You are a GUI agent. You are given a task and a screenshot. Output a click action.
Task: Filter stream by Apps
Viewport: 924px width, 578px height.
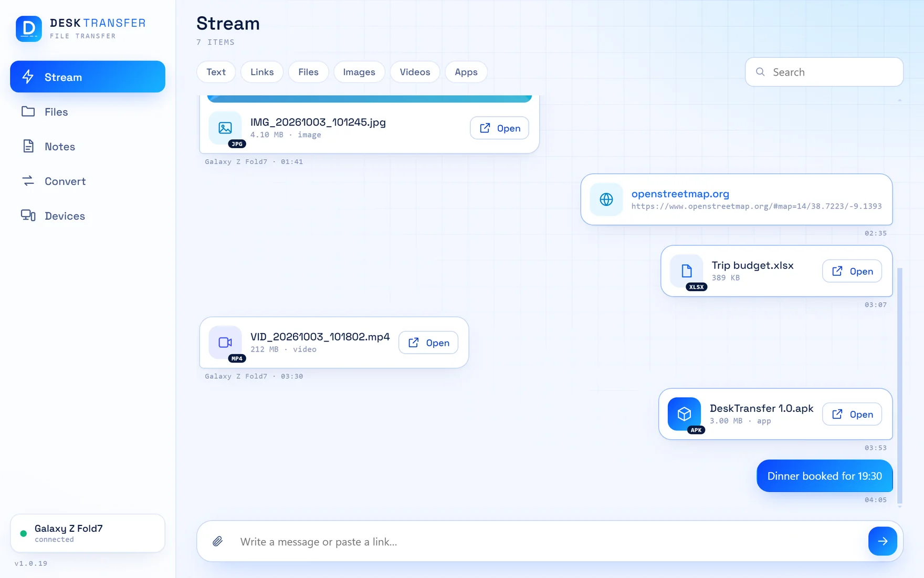tap(466, 72)
